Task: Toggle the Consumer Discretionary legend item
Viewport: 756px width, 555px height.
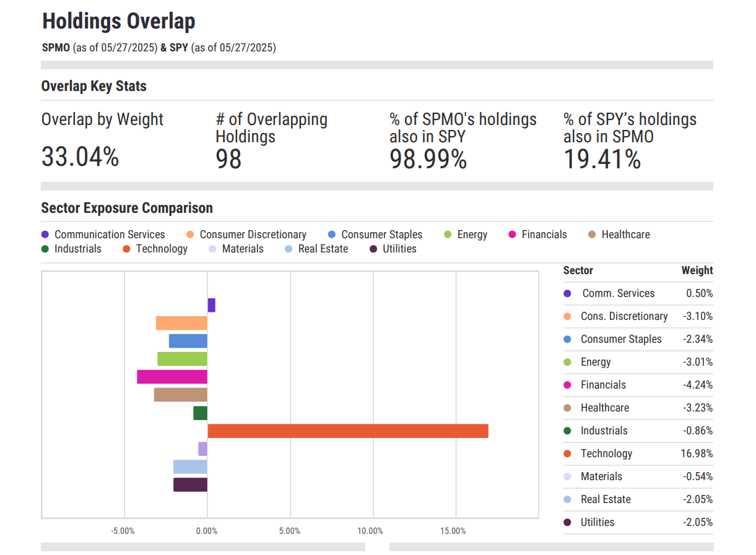Action: coord(189,234)
